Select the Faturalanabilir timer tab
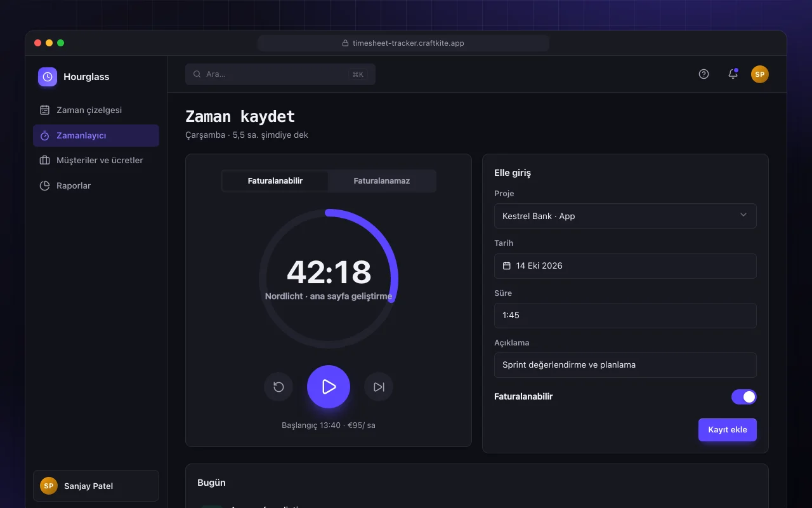The height and width of the screenshot is (508, 812). point(275,181)
